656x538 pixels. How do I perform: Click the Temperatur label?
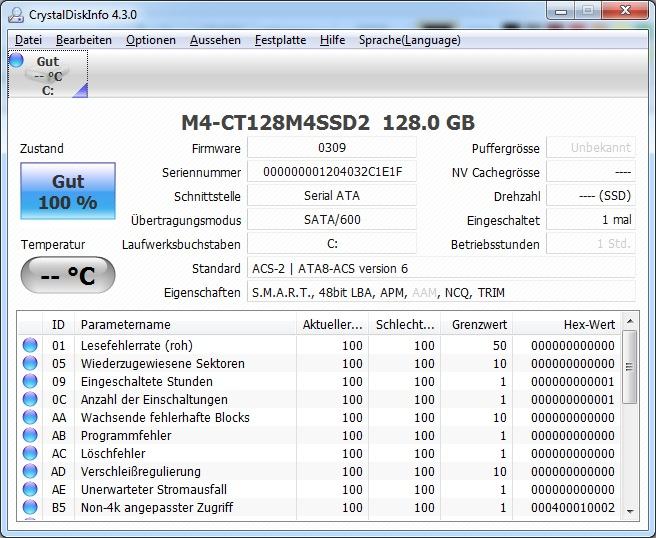click(53, 244)
